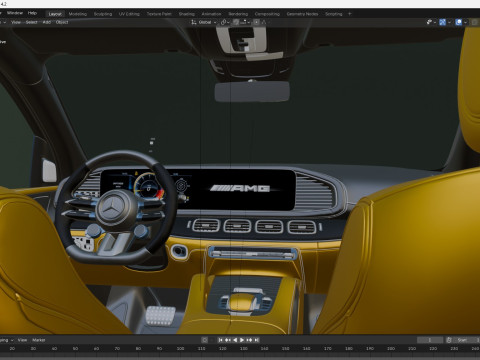Open the viewport Add menu
This screenshot has width=480, height=360.
[x=47, y=22]
